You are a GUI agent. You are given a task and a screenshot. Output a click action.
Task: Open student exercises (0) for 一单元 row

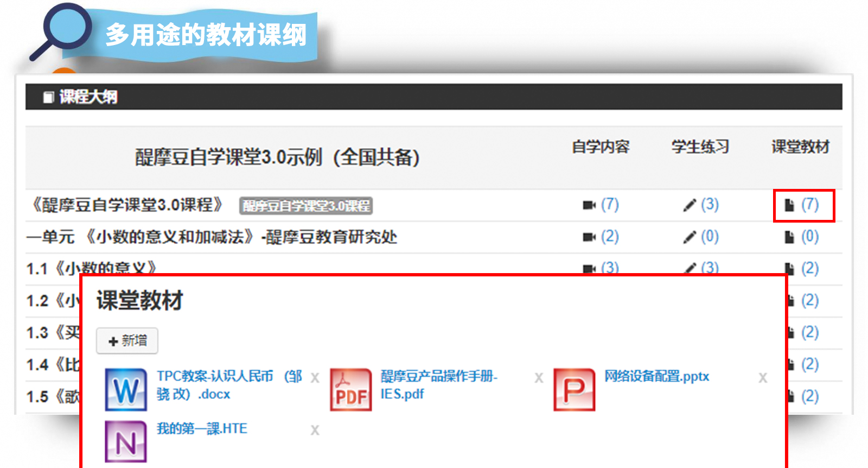701,237
